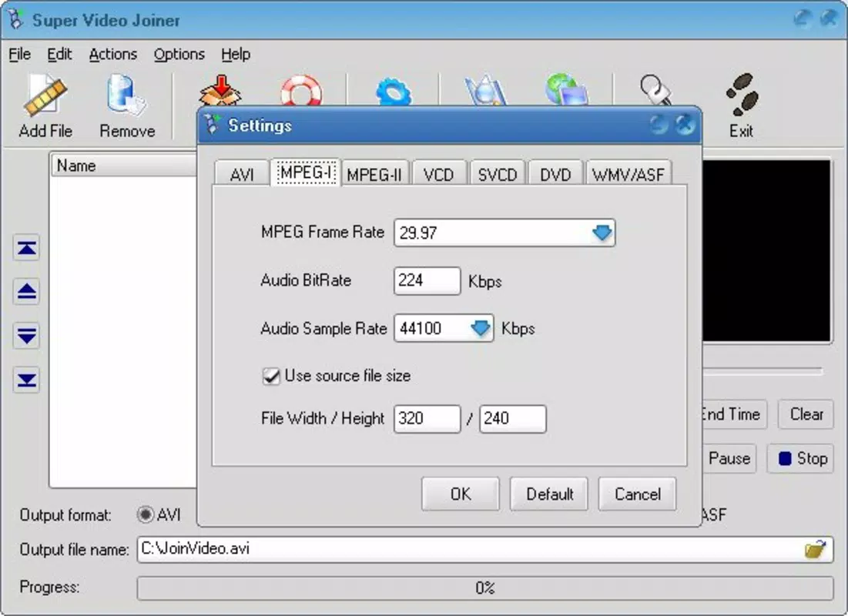Click the globe toolbar icon
The width and height of the screenshot is (848, 616).
coord(565,90)
